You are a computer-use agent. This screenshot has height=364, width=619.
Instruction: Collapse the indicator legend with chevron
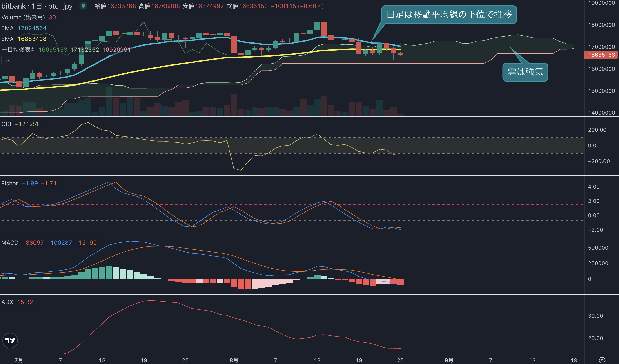click(8, 60)
